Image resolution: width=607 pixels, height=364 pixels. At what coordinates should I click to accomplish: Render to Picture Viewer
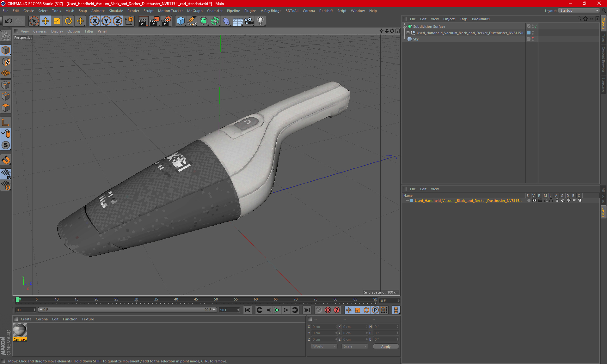click(x=155, y=21)
